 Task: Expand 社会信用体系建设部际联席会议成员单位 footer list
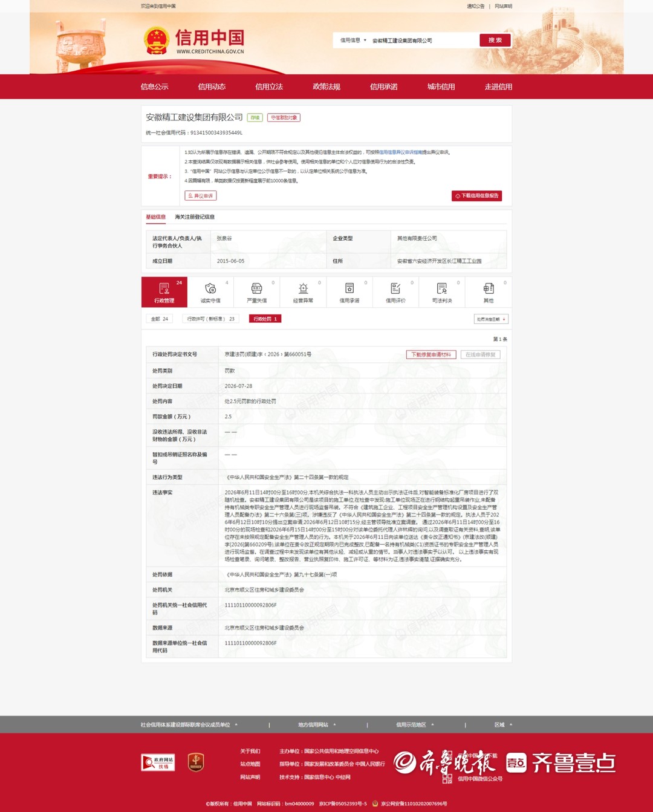coord(189,724)
